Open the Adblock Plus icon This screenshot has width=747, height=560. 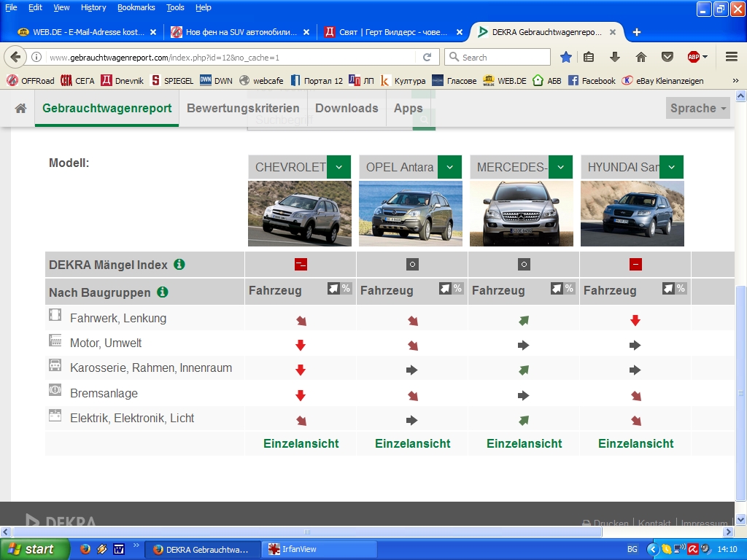click(x=694, y=57)
